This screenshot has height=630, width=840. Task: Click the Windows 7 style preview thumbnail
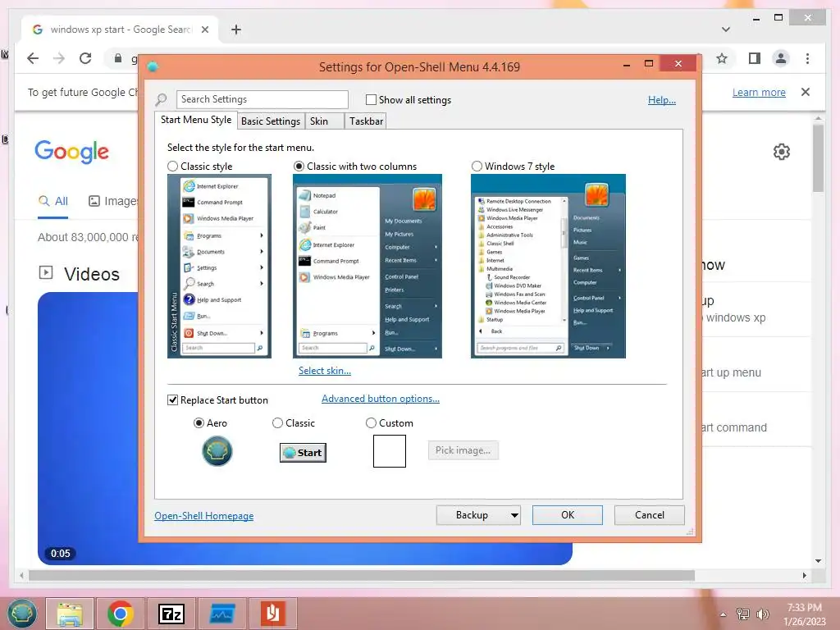coord(548,267)
